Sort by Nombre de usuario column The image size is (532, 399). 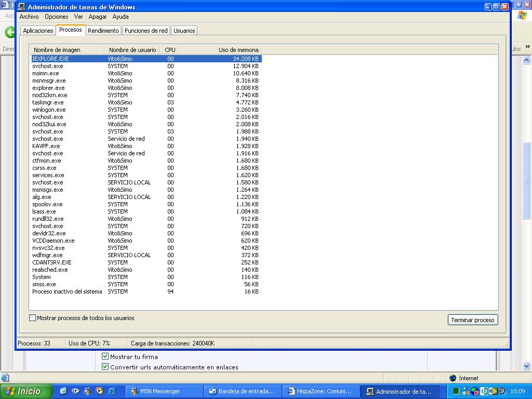click(x=132, y=50)
